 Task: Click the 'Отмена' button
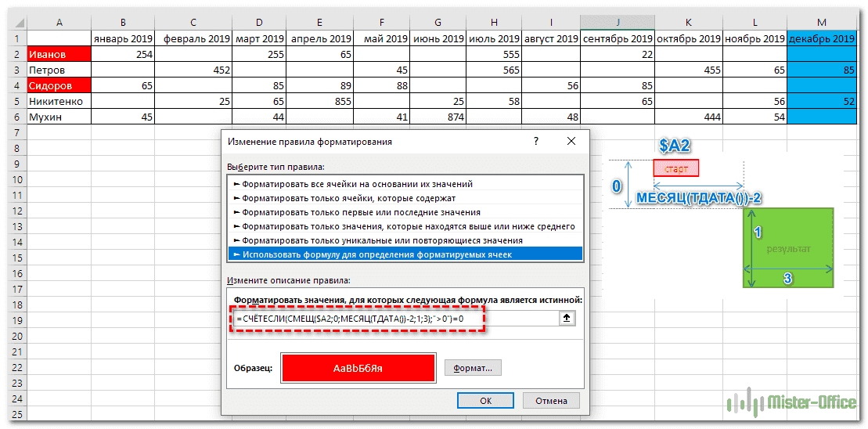click(551, 400)
